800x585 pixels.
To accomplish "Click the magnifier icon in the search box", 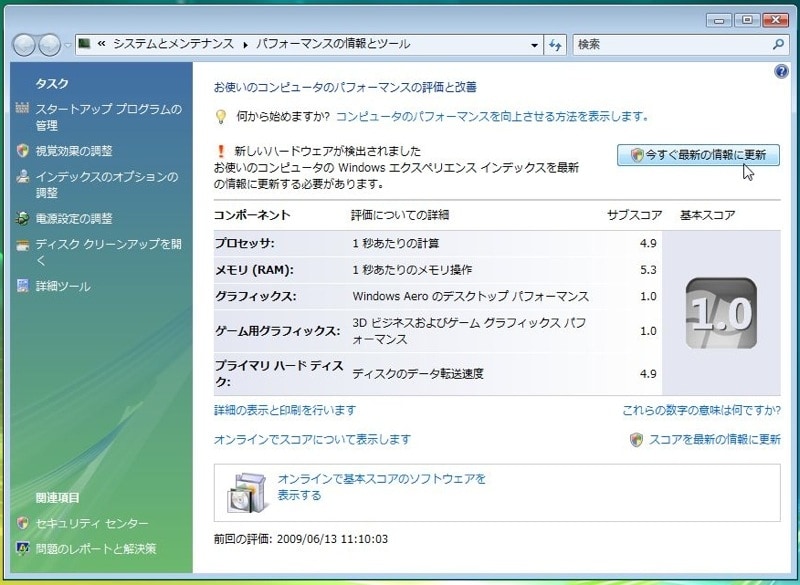I will tap(779, 45).
